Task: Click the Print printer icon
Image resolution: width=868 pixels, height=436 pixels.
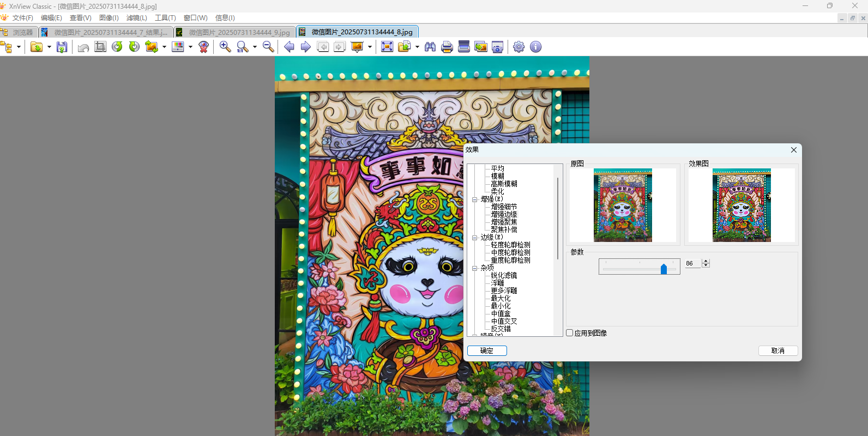Action: tap(447, 47)
